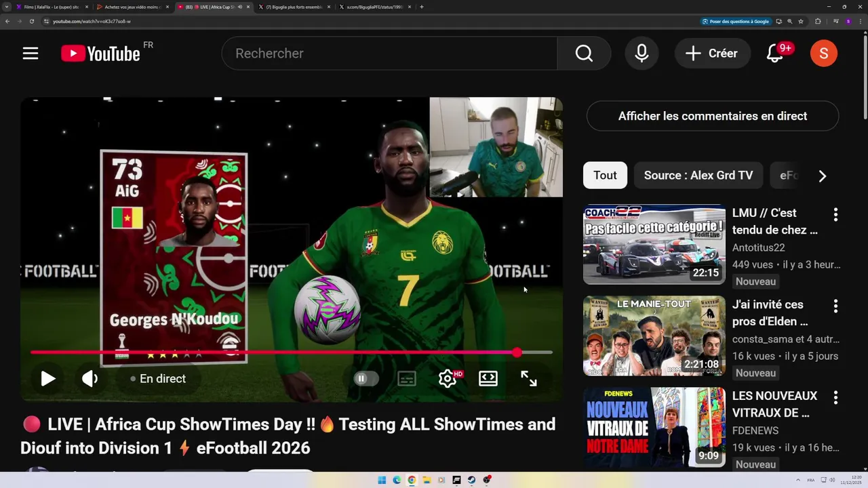Viewport: 868px width, 488px height.
Task: Switch to theater mode
Action: pyautogui.click(x=488, y=379)
